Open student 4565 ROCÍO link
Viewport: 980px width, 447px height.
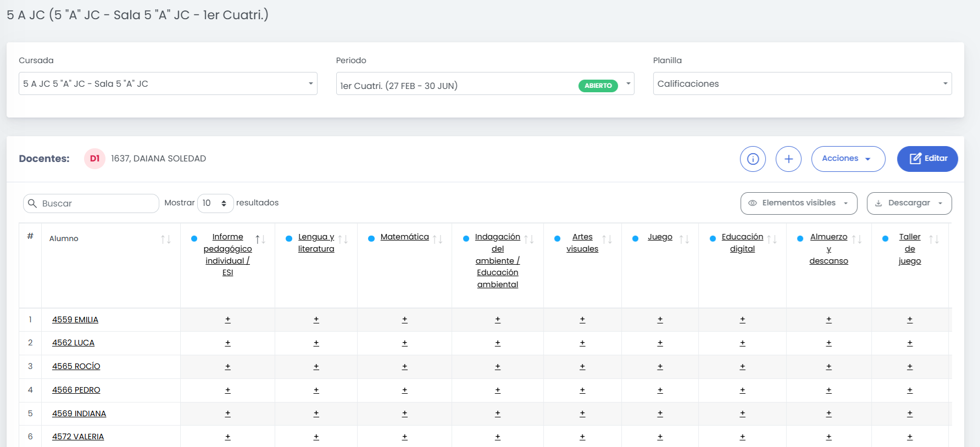tap(76, 366)
